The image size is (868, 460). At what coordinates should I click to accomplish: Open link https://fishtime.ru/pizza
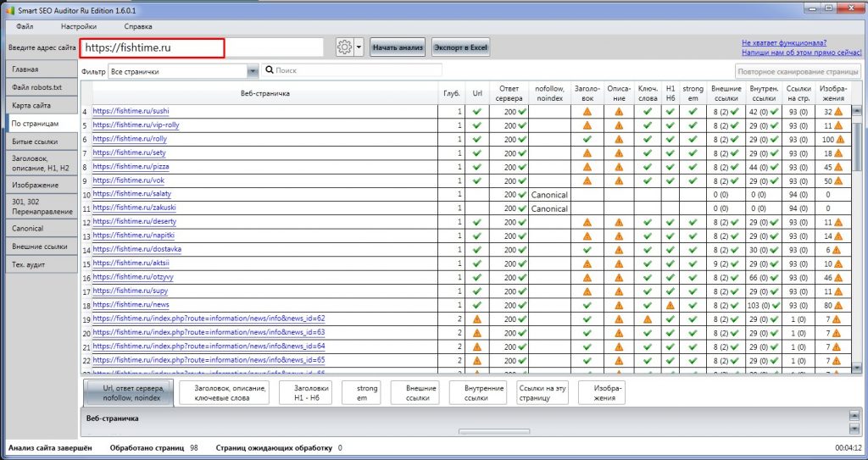click(x=131, y=166)
